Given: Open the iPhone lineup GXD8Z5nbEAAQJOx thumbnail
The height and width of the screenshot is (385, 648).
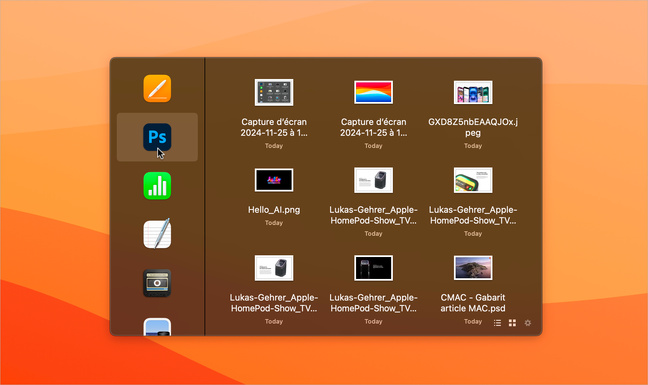Looking at the screenshot, I should click(473, 92).
